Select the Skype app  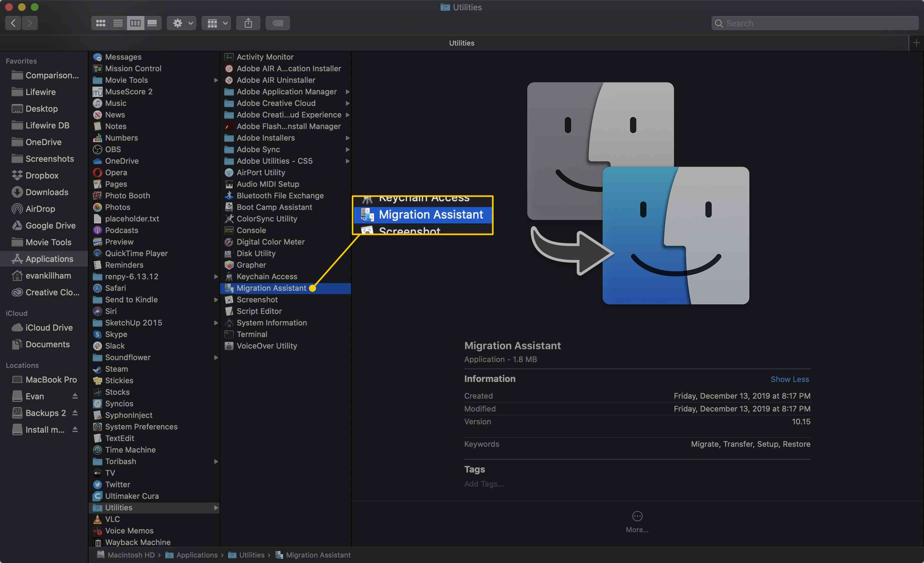154,334
